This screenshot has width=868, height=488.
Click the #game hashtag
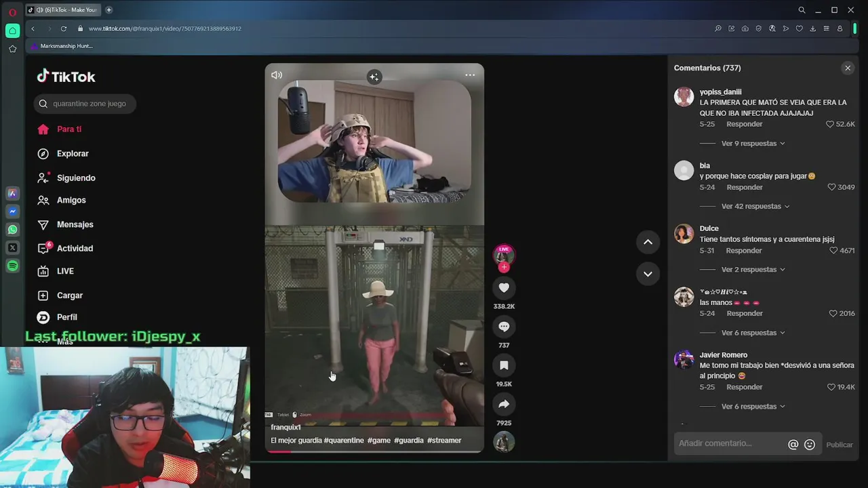click(x=379, y=441)
